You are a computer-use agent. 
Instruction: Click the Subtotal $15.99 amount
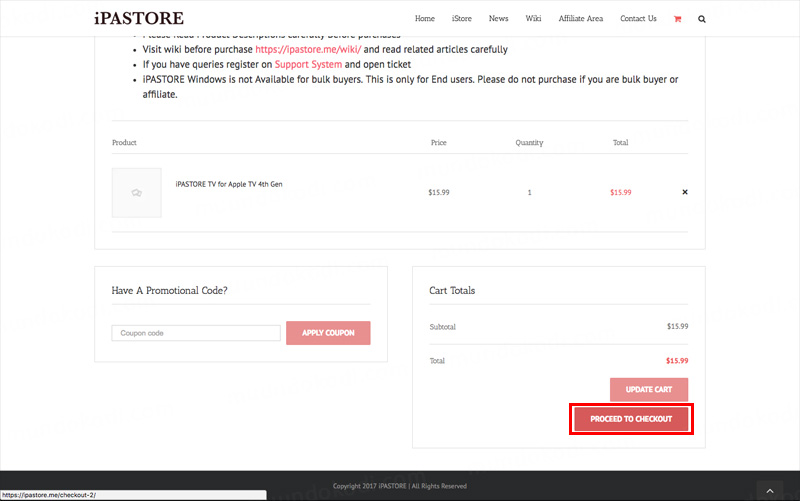[678, 327]
